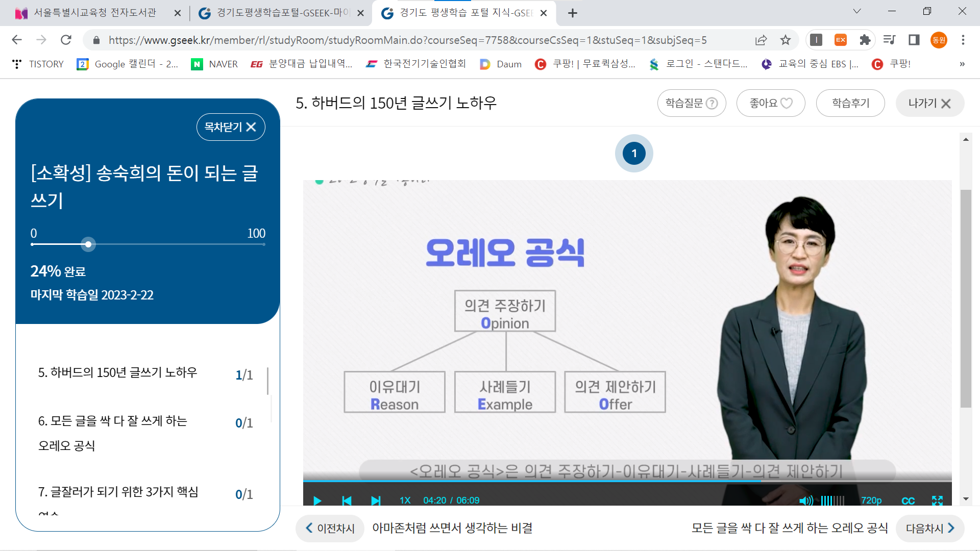This screenshot has width=980, height=551.
Task: Go to 다음차시 next lesson
Action: click(929, 528)
